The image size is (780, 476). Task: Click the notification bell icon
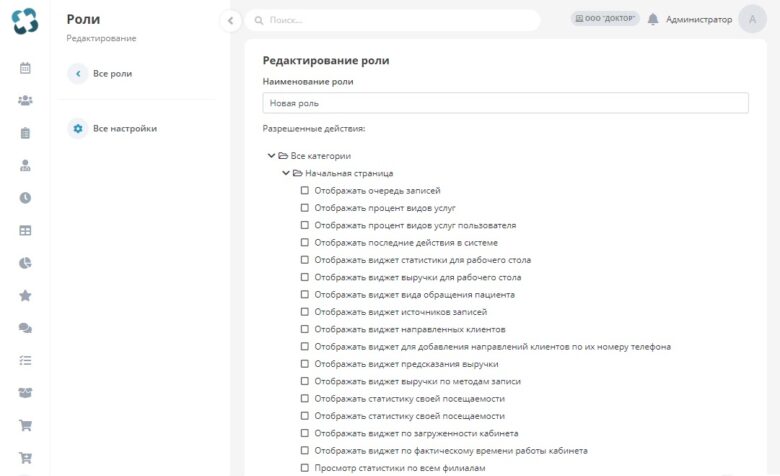(653, 19)
